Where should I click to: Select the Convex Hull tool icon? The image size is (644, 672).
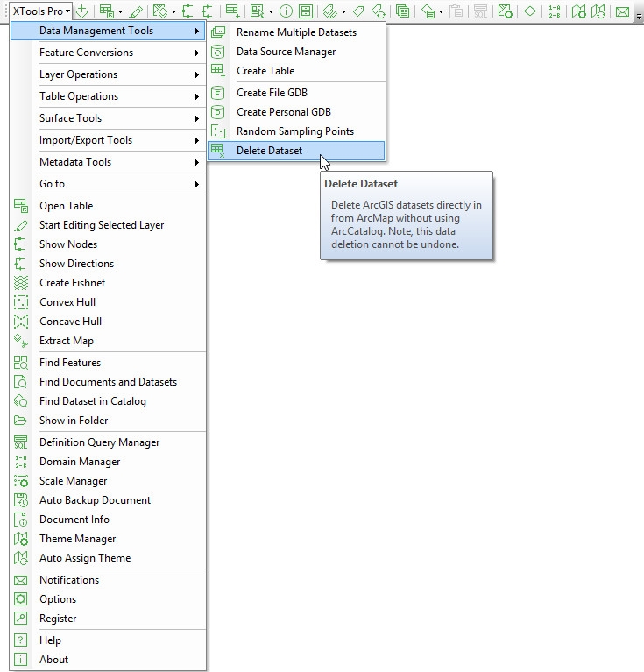click(x=21, y=302)
